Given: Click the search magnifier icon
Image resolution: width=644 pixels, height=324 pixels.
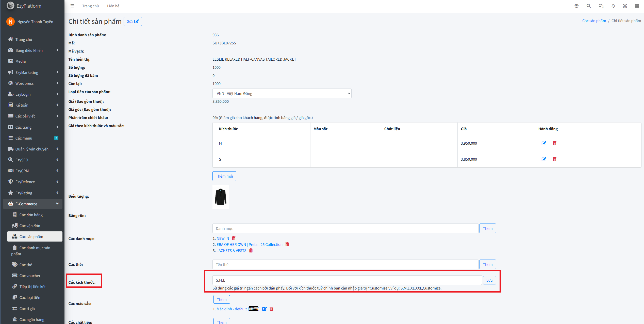Looking at the screenshot, I should [x=588, y=6].
